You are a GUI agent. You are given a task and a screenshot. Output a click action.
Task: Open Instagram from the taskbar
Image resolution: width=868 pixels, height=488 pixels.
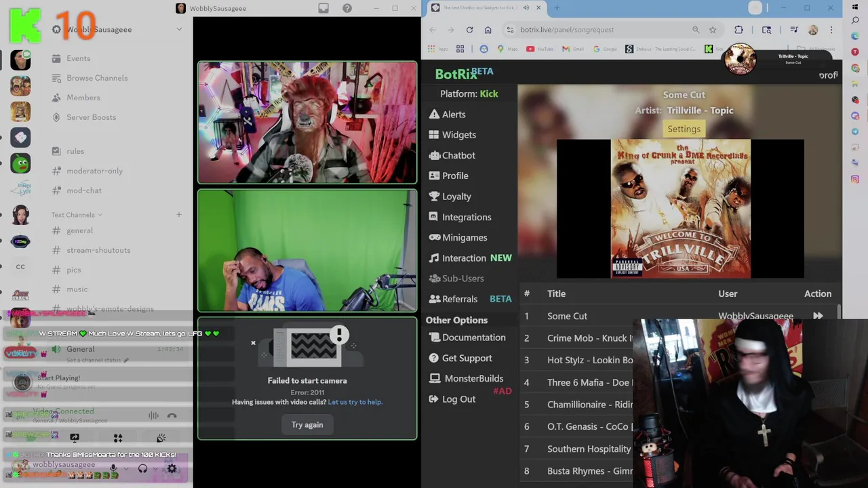[855, 180]
